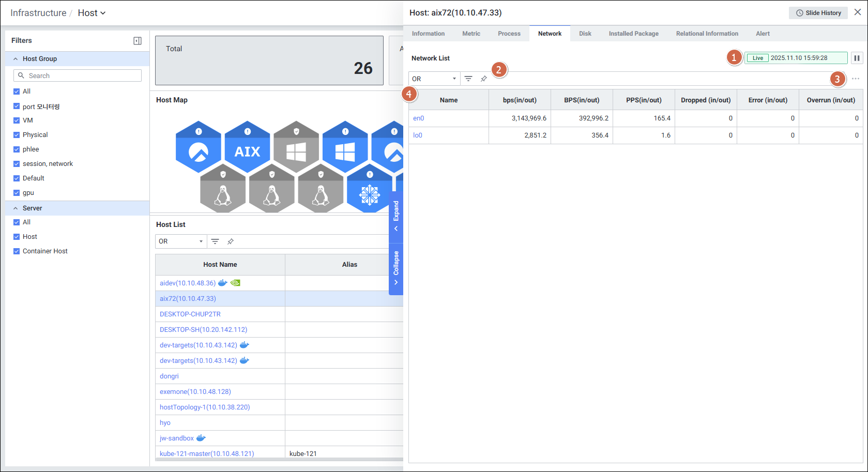
Task: Collapse the Filters side panel
Action: (x=138, y=41)
